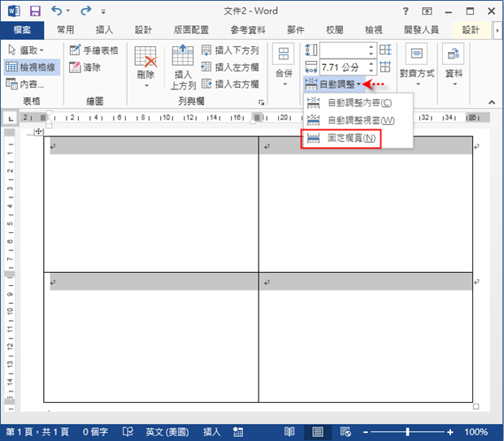Click the 插入 insert mode status indicator
This screenshot has width=504, height=441.
pyautogui.click(x=212, y=432)
